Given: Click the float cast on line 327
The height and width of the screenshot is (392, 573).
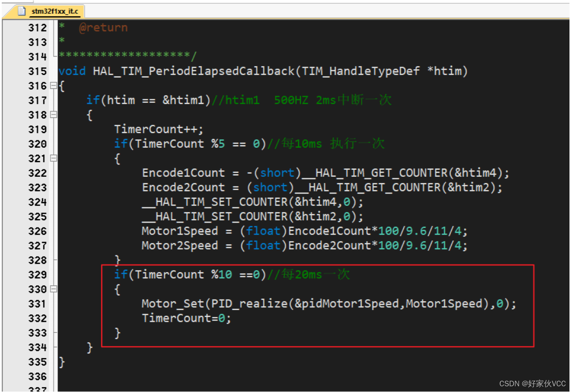Looking at the screenshot, I should point(264,246).
